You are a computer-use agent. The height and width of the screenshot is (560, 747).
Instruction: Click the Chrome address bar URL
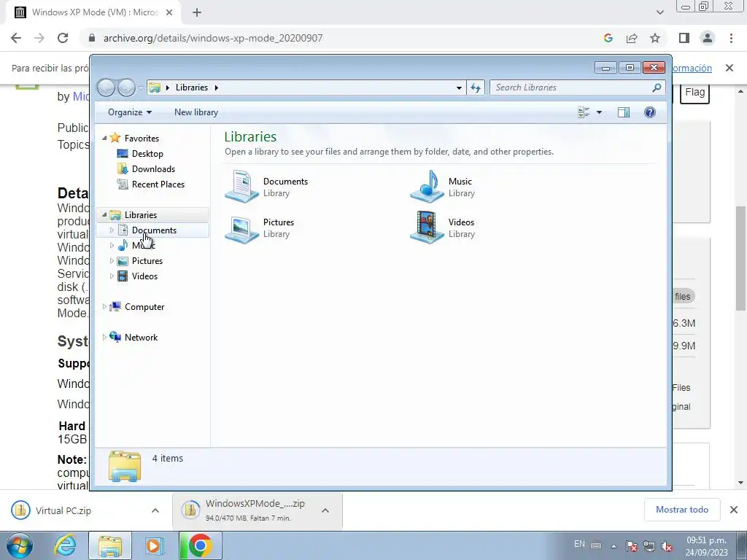click(213, 38)
